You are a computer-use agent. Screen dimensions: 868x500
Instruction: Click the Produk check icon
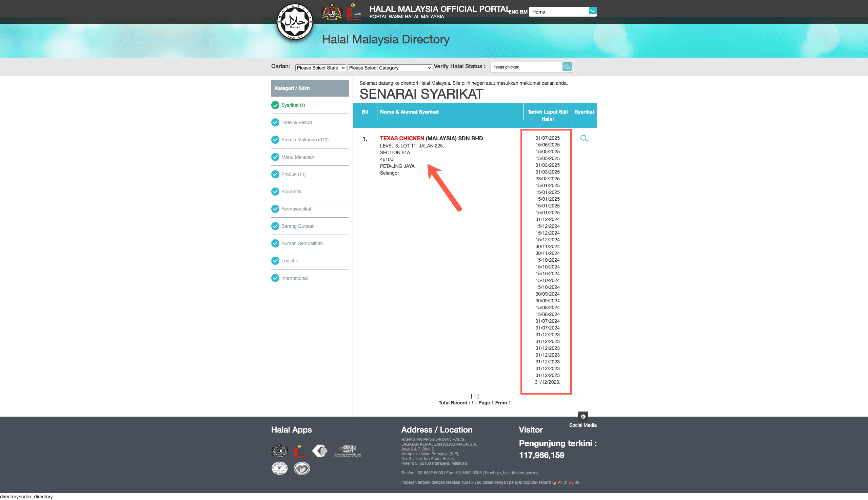(x=275, y=174)
